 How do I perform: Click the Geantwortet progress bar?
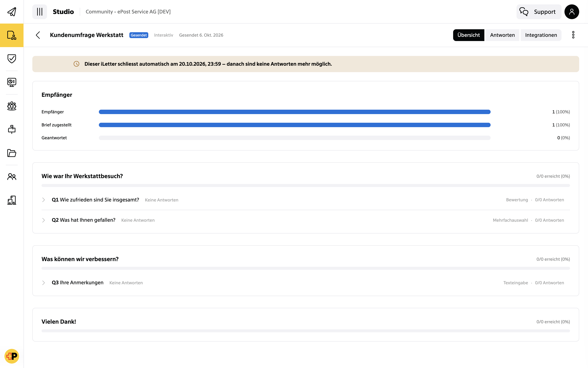pyautogui.click(x=295, y=138)
